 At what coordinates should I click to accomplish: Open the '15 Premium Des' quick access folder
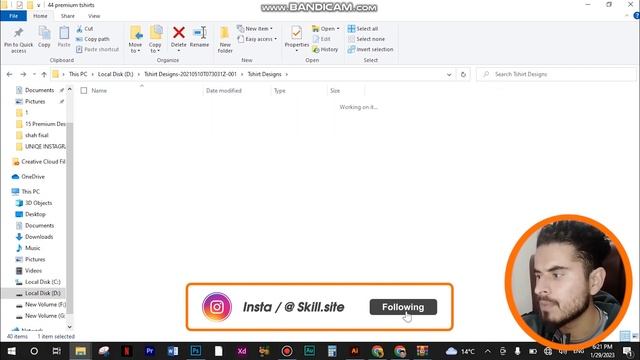tap(40, 124)
